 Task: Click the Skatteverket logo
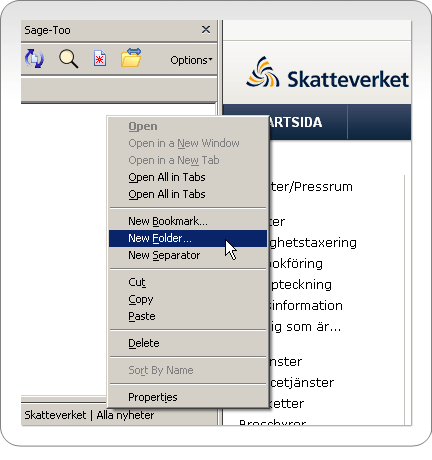tap(327, 73)
